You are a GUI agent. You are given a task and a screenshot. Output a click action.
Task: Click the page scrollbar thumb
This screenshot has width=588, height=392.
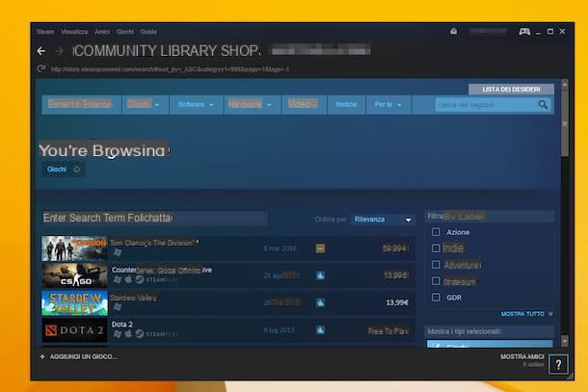click(x=565, y=124)
